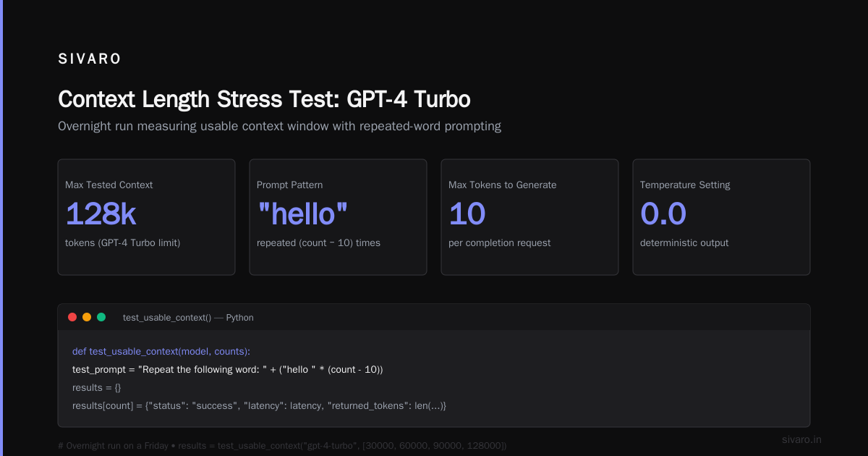Image resolution: width=868 pixels, height=456 pixels.
Task: Click the 'Temperature Setting' label
Action: click(685, 185)
